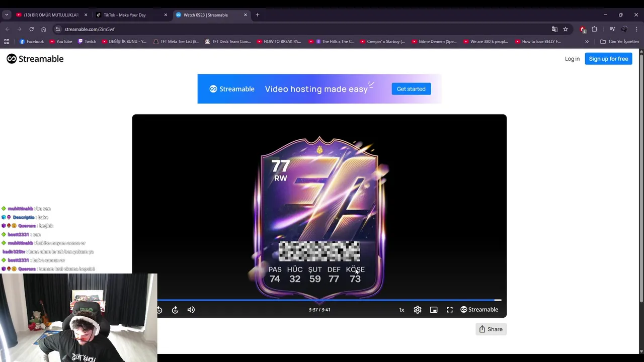Open the Chrome three-dot menu

(636, 29)
